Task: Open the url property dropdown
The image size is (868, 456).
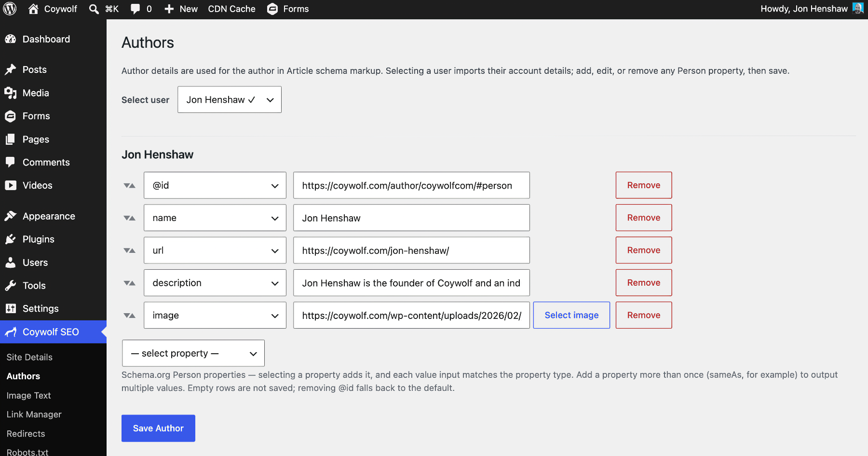Action: 215,250
